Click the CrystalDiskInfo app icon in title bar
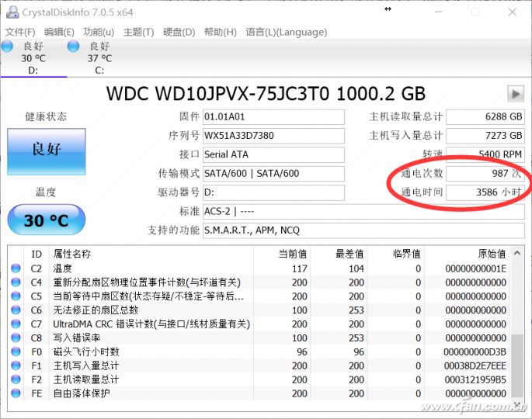This screenshot has height=419, width=532. click(12, 12)
